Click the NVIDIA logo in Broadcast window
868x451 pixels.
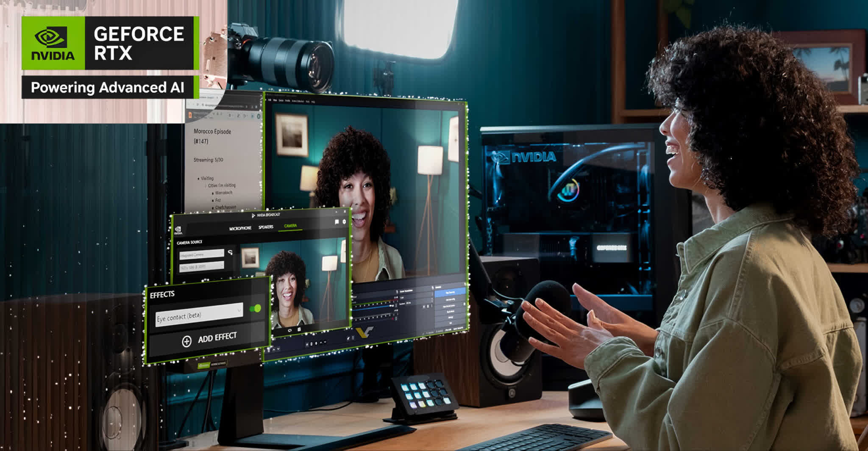[x=178, y=231]
